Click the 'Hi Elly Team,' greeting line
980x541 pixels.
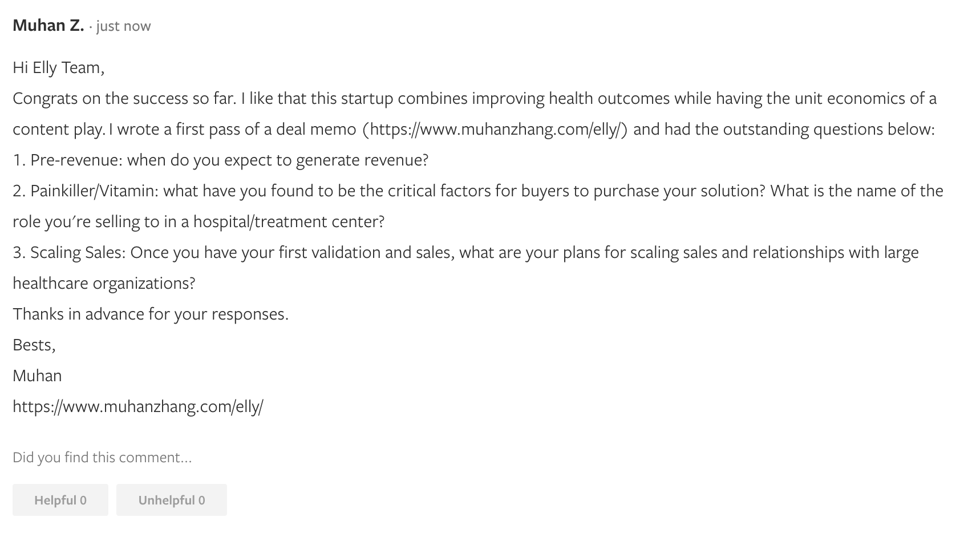click(59, 68)
